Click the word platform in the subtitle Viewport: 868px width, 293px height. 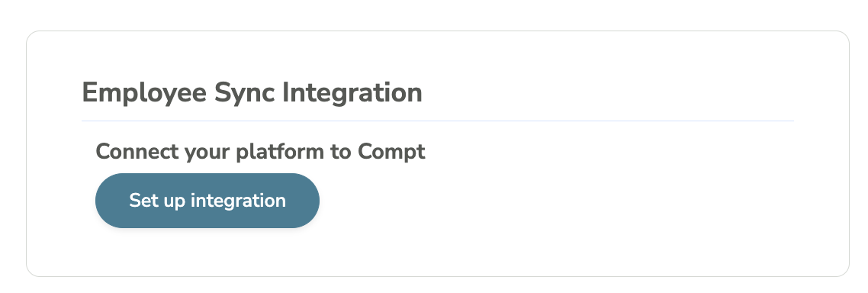pos(280,152)
